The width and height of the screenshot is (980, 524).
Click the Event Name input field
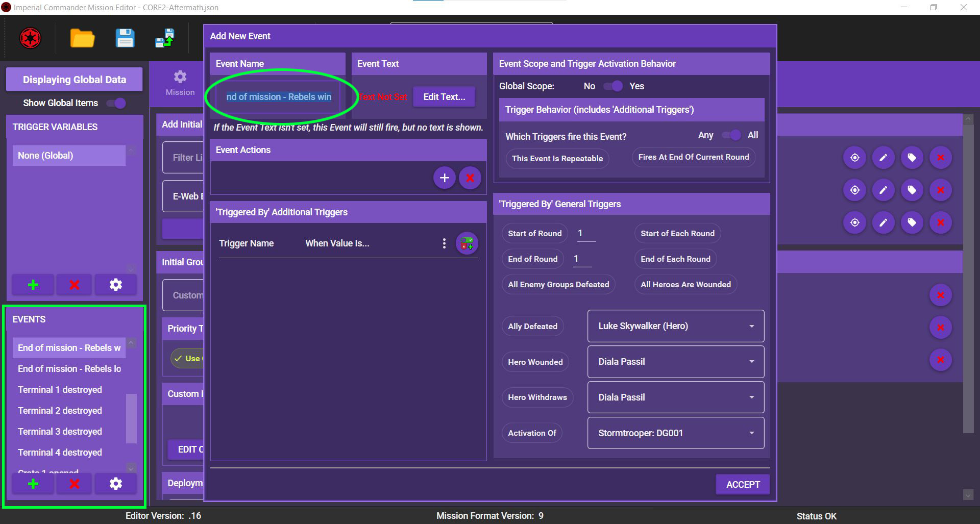coord(278,97)
